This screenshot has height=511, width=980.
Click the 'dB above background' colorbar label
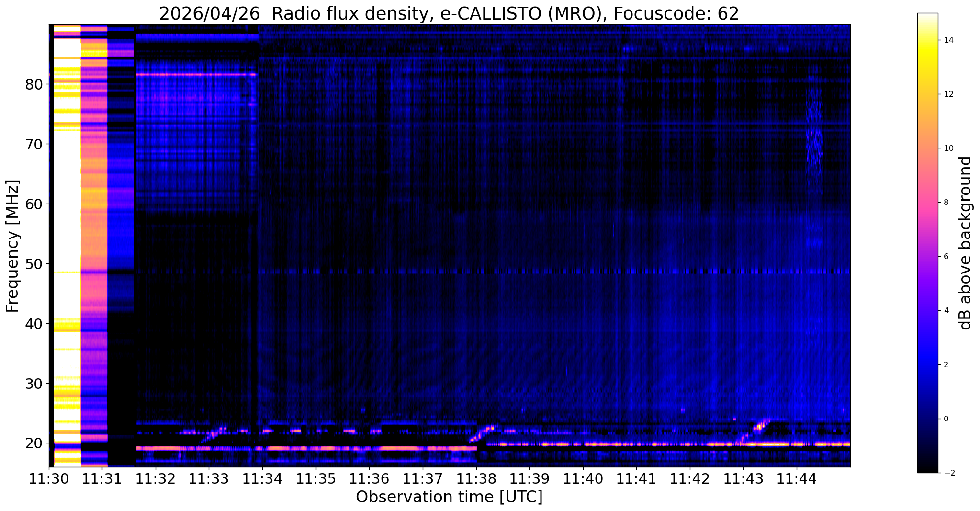(x=965, y=243)
